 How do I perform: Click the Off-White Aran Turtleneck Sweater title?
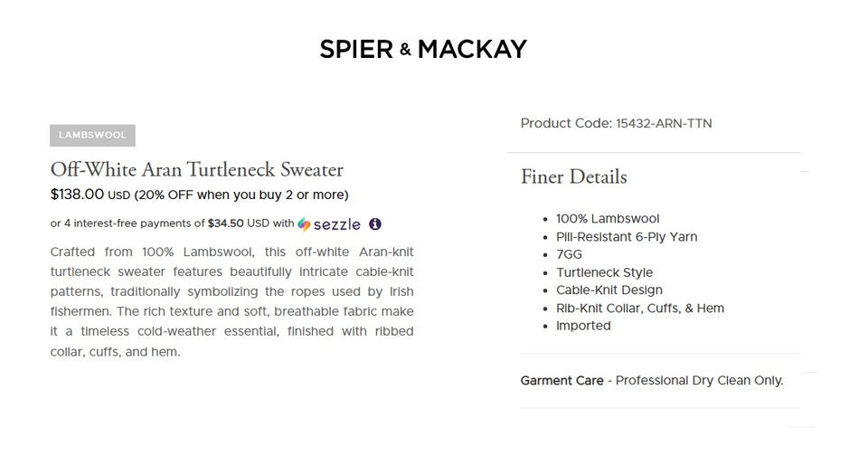click(197, 169)
